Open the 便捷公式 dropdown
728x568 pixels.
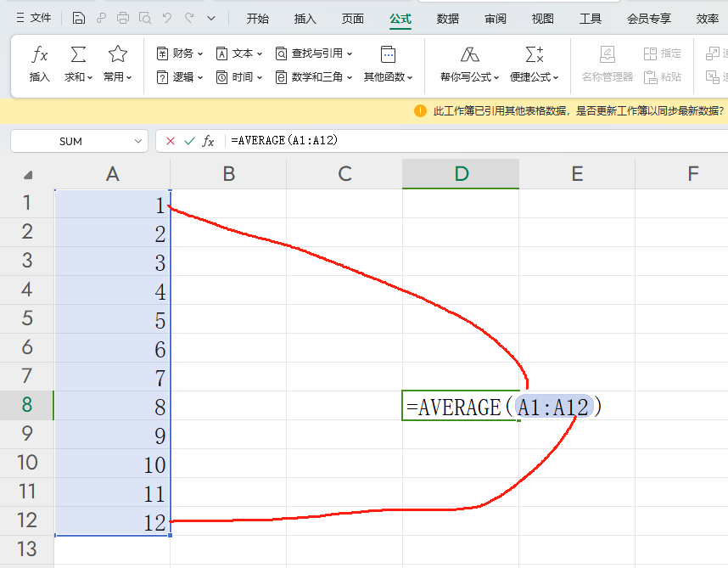534,64
